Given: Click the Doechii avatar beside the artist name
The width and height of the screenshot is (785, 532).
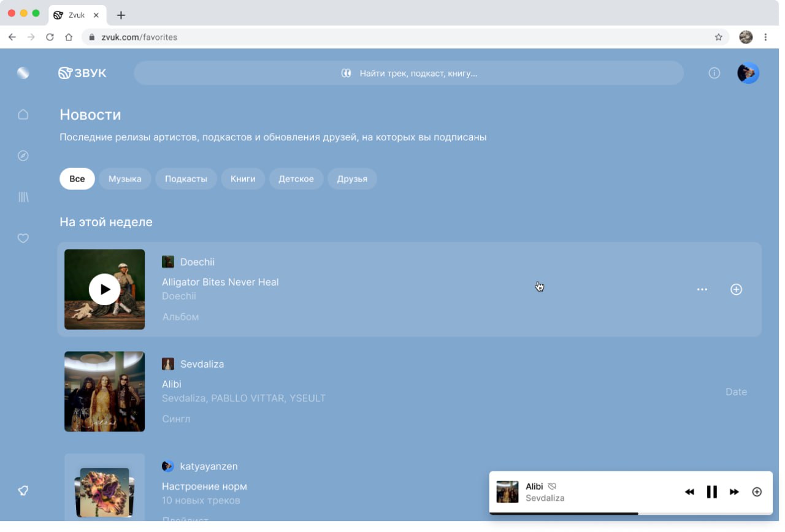Looking at the screenshot, I should [168, 262].
